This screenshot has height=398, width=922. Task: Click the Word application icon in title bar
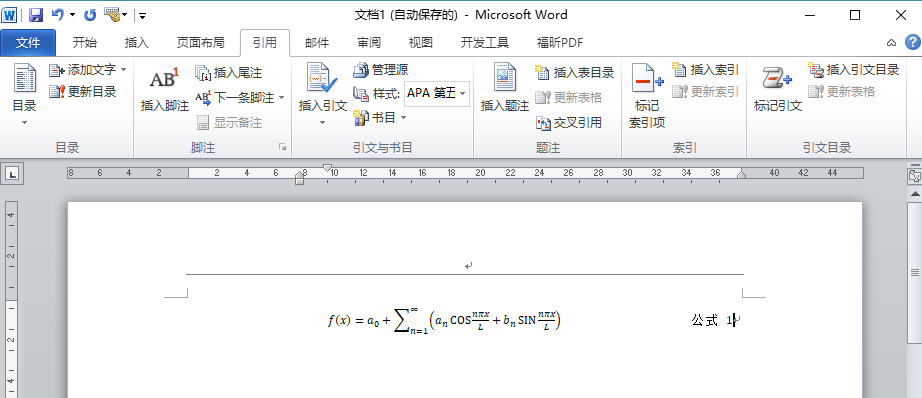click(x=10, y=15)
